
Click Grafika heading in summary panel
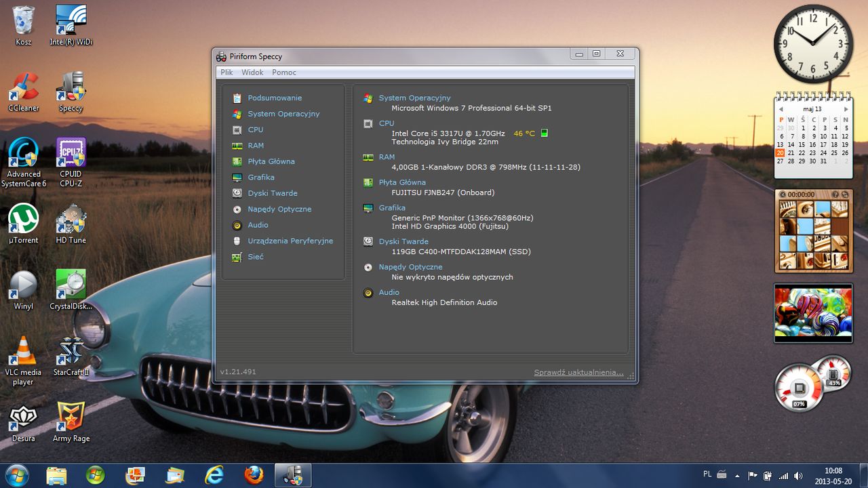click(392, 208)
